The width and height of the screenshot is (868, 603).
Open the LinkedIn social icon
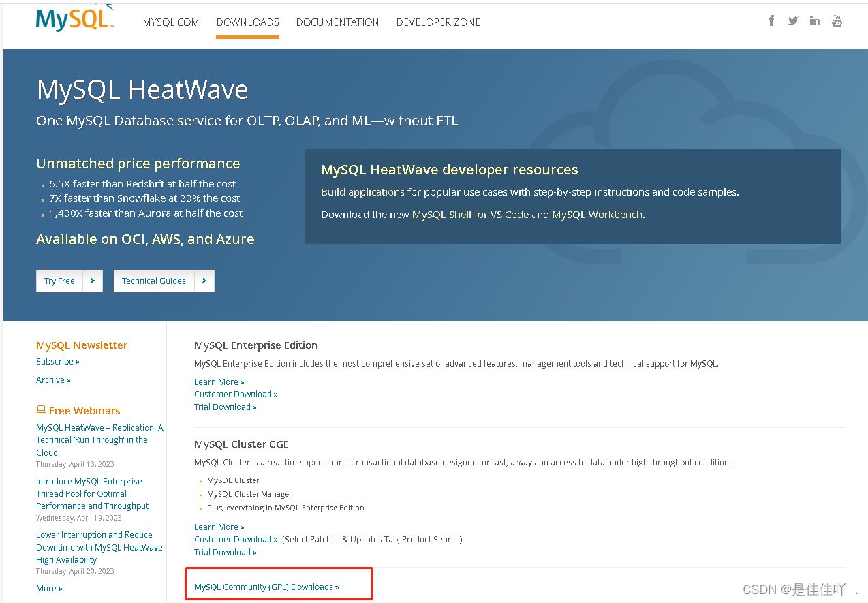815,21
